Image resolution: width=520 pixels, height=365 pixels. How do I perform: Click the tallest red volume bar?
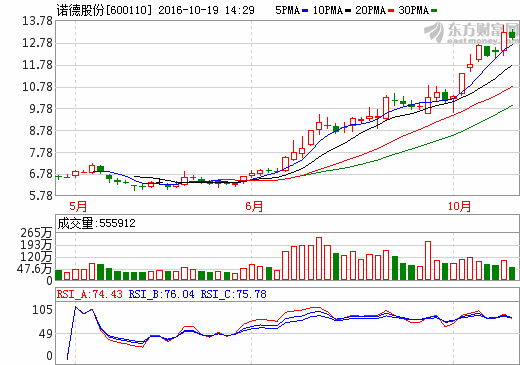tap(319, 259)
